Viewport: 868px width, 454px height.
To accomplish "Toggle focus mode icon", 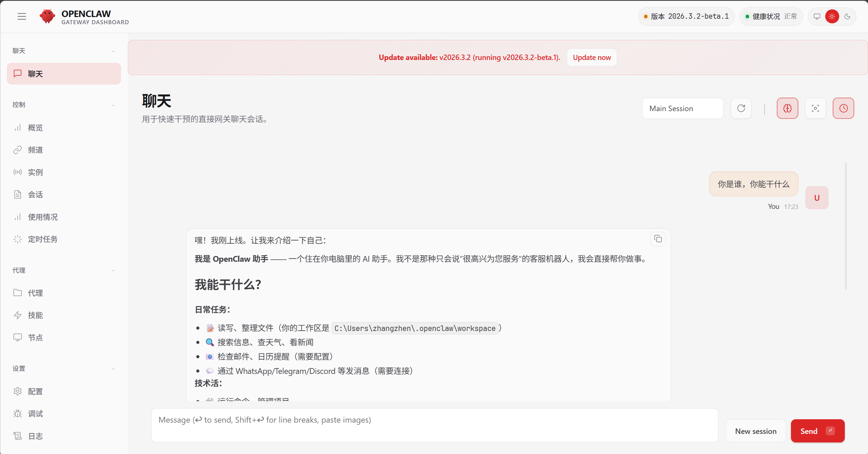I will tap(815, 108).
